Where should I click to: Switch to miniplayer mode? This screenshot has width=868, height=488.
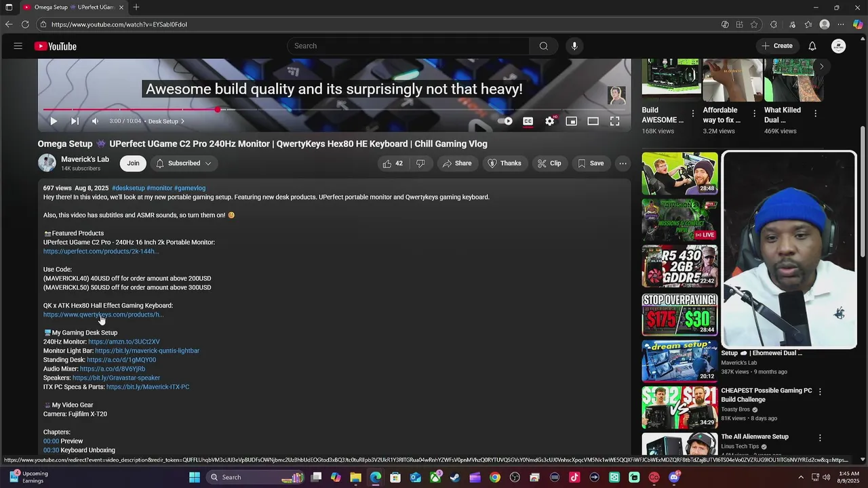(x=572, y=121)
